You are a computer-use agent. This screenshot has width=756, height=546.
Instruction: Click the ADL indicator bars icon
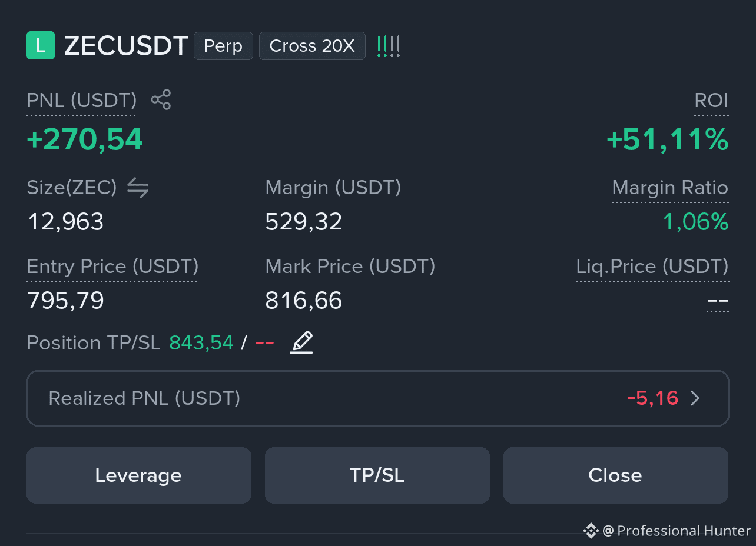[x=389, y=46]
